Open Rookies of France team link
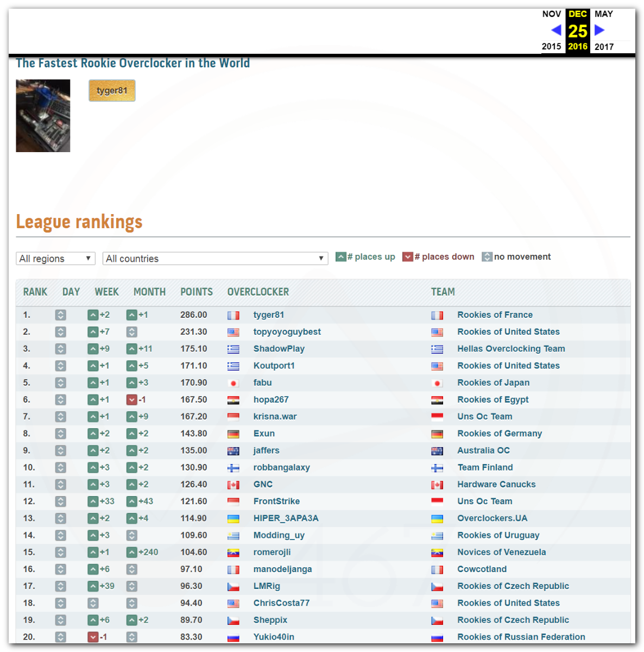The height and width of the screenshot is (652, 644). (495, 315)
